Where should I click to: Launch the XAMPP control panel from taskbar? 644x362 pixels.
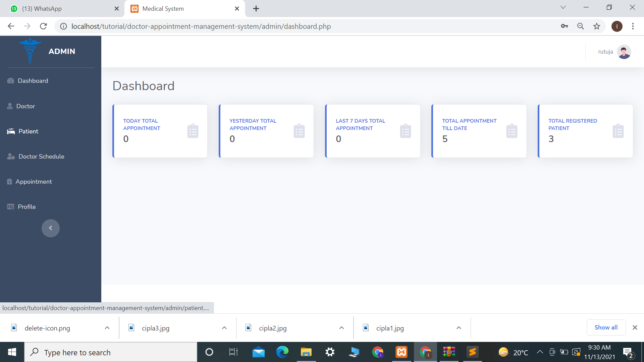tap(401, 352)
